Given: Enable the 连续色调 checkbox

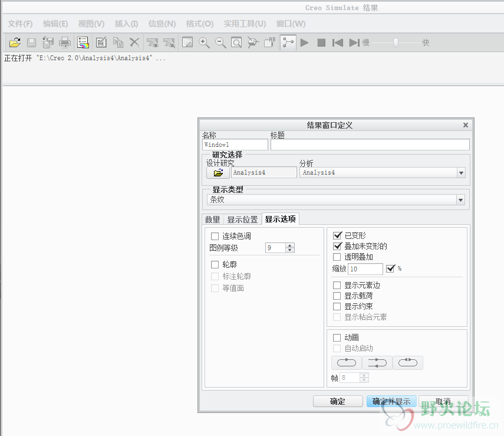Looking at the screenshot, I should 215,236.
